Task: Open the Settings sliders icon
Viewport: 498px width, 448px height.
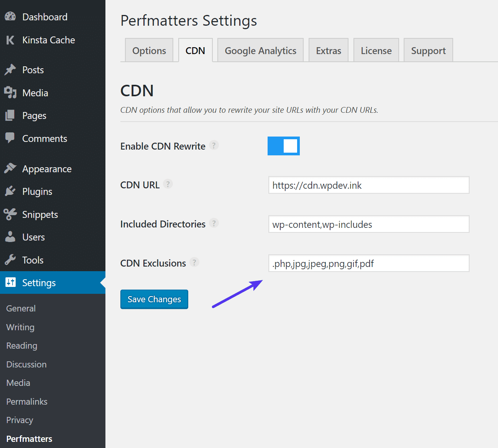Action: (10, 283)
